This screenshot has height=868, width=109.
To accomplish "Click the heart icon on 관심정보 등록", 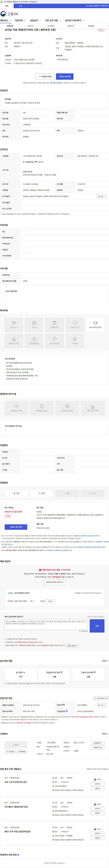I will pyautogui.click(x=40, y=77).
